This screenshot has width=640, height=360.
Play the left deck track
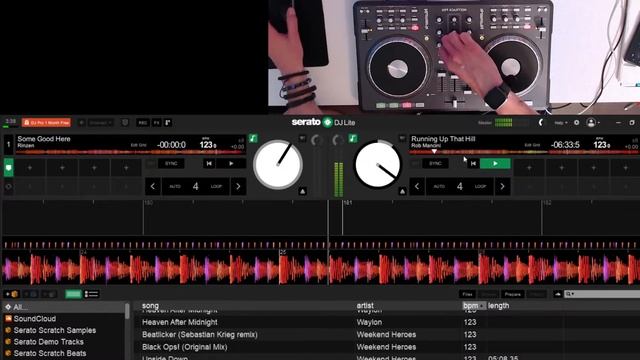(x=231, y=164)
